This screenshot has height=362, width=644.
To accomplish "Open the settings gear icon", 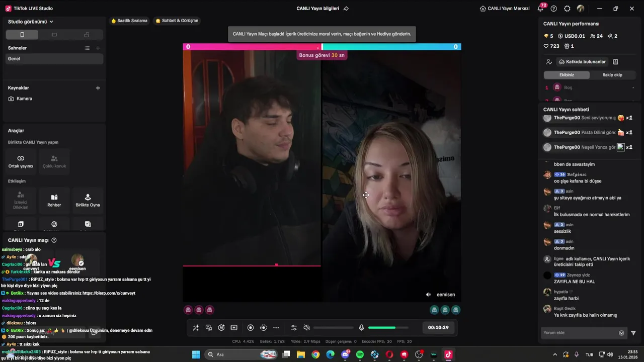I will [x=568, y=9].
